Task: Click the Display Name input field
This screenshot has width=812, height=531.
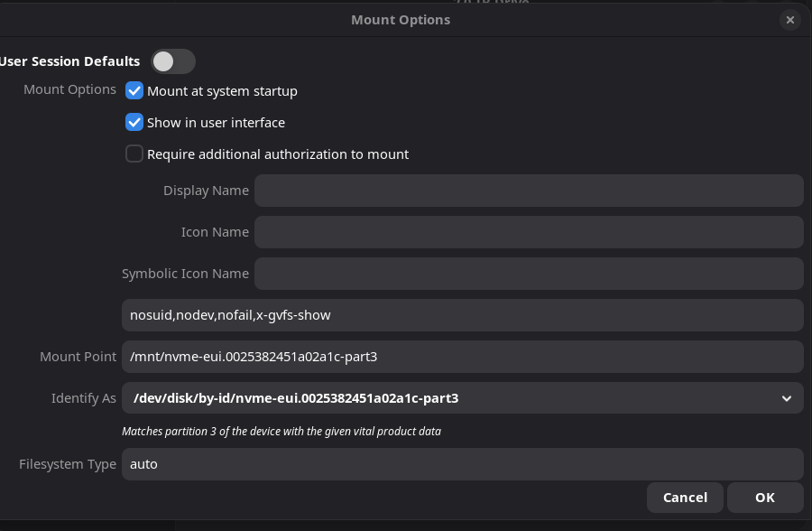Action: 528,191
